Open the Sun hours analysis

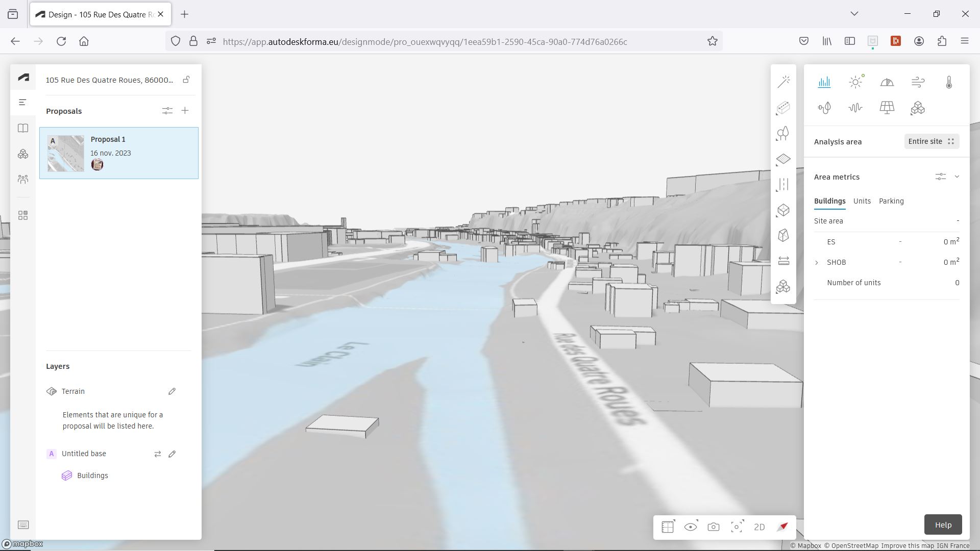coord(855,82)
